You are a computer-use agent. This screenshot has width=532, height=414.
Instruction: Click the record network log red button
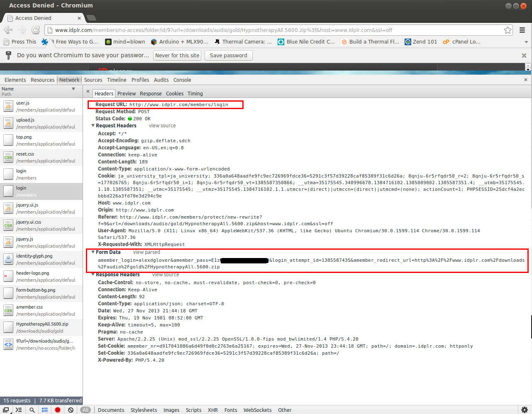(x=58, y=410)
